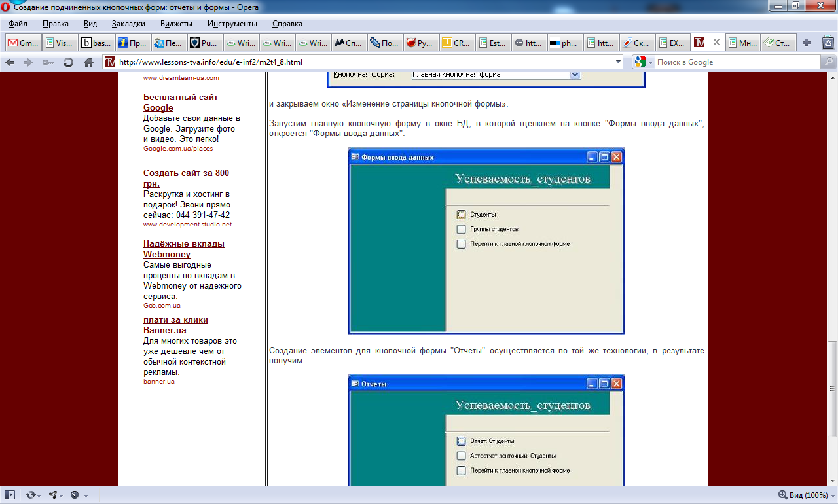Toggle the Opera side panel button
The width and height of the screenshot is (838, 504).
[10, 495]
